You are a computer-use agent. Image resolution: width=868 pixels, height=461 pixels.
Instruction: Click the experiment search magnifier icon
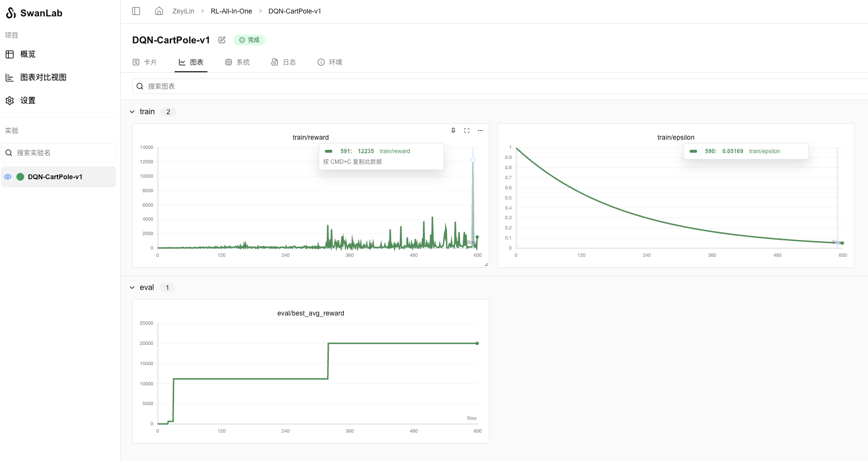[9, 153]
